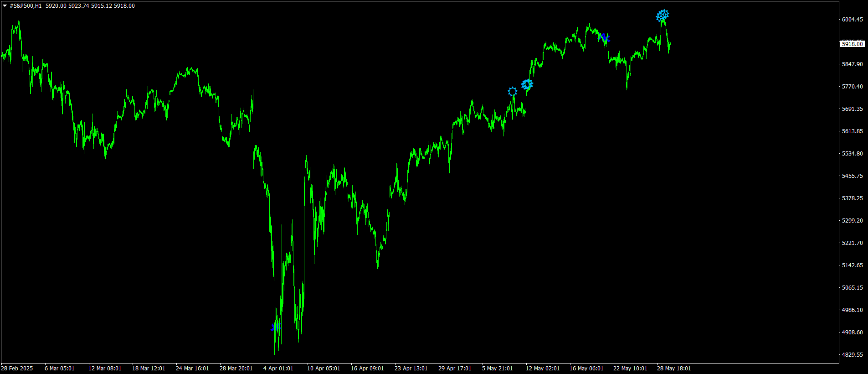The image size is (868, 374).
Task: Click the 16 Apr 09:01 time label
Action: pyautogui.click(x=367, y=369)
